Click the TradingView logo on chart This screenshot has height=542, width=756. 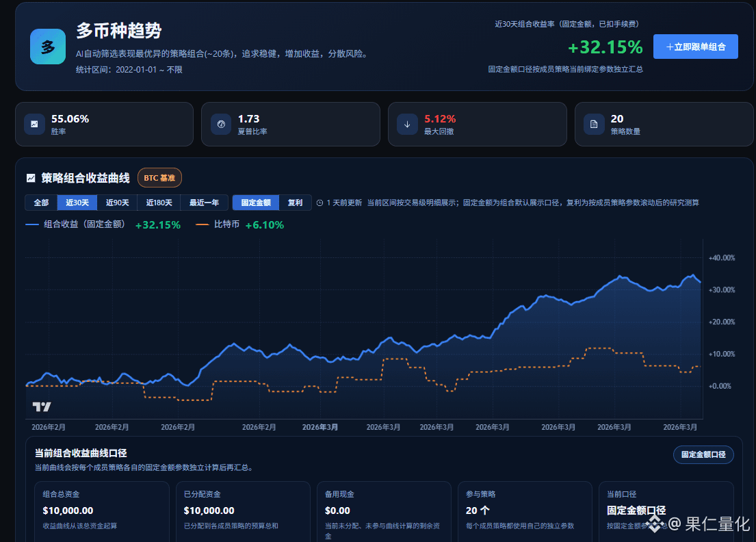tap(42, 406)
